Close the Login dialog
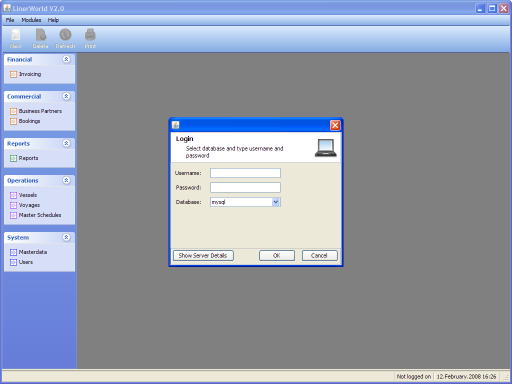Viewport: 512px width, 384px height. tap(335, 125)
